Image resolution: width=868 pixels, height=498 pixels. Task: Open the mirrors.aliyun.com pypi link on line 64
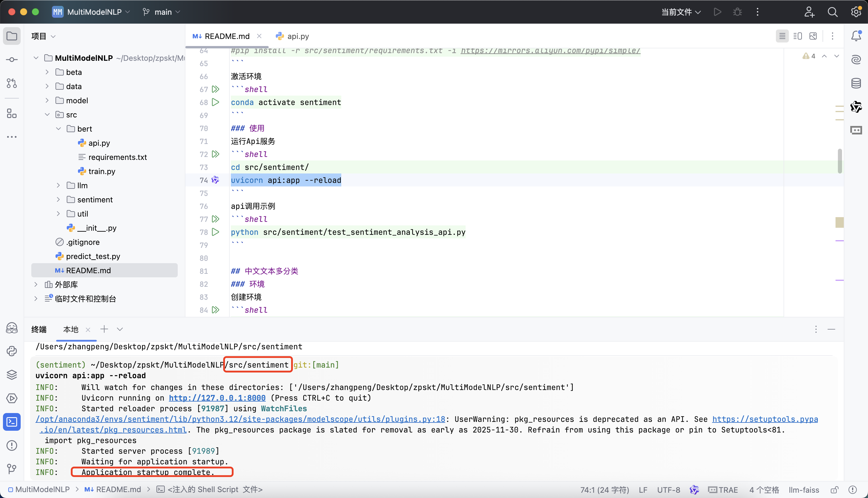click(550, 51)
